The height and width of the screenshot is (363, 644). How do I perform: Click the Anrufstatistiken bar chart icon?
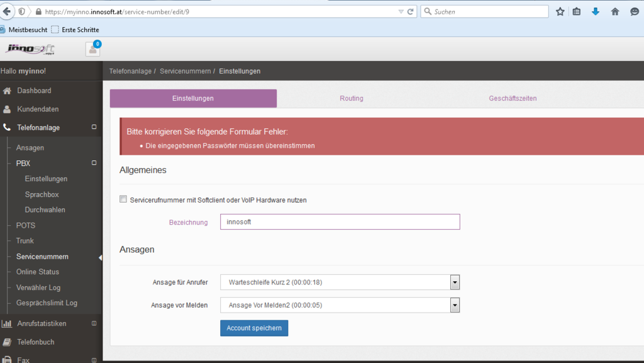[x=7, y=323]
